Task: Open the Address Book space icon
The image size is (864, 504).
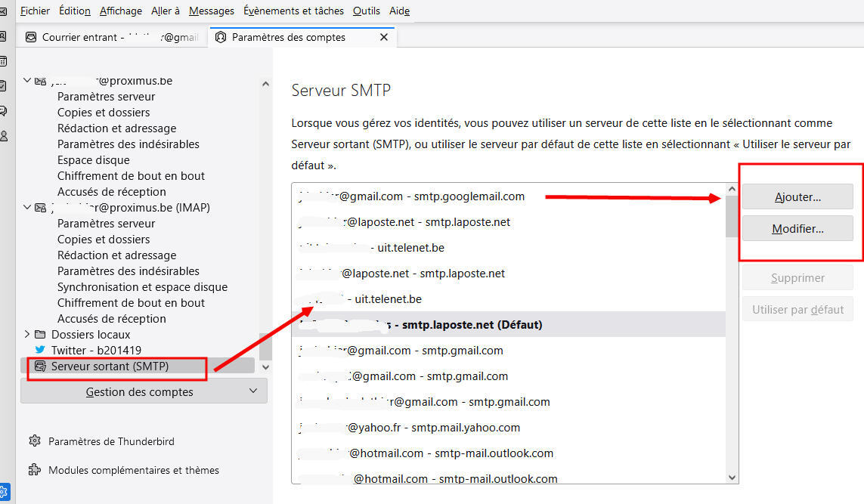Action: [3, 36]
